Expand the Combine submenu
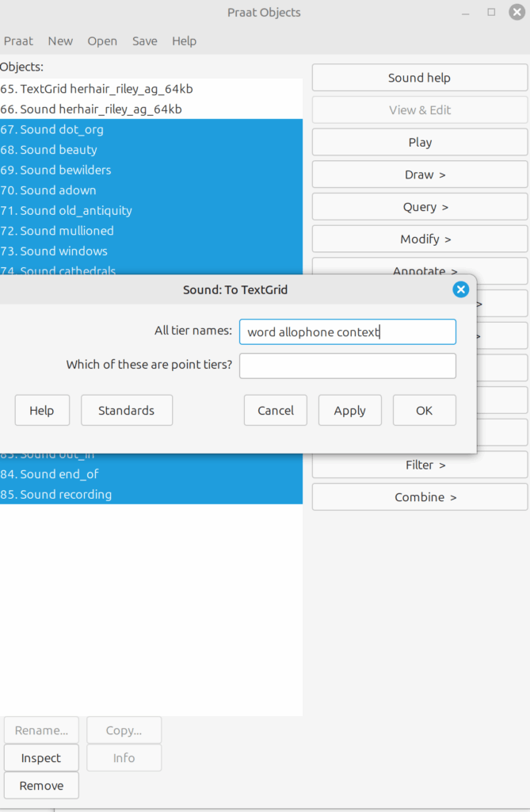Screen dimensions: 530x812 coord(419,497)
